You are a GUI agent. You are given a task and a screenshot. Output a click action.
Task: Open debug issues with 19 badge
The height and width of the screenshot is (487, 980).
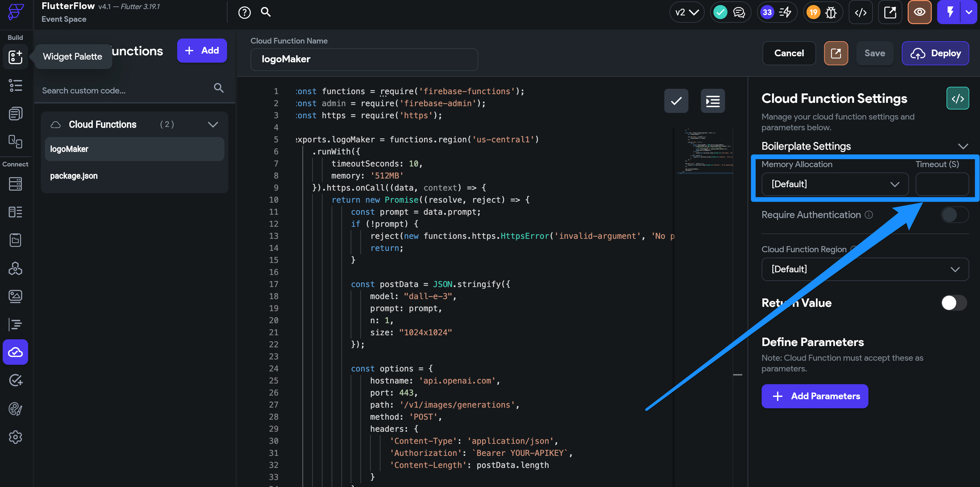point(823,12)
